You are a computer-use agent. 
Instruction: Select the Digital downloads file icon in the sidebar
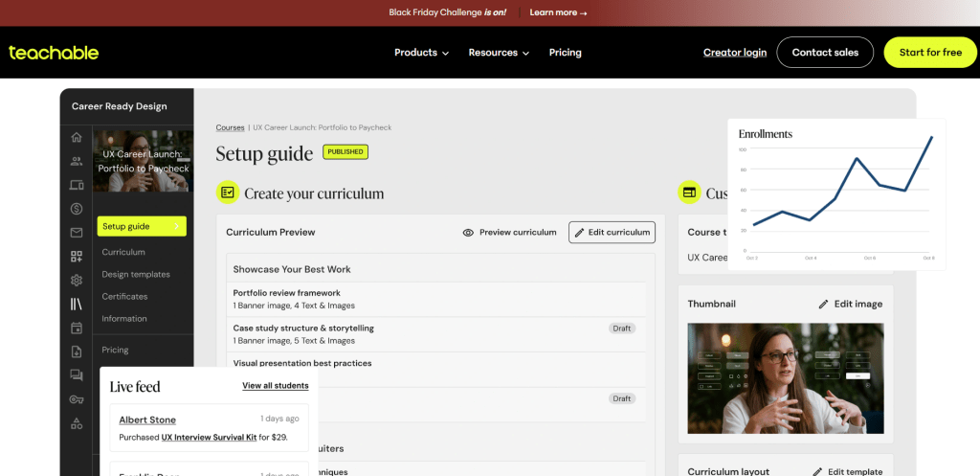click(77, 351)
